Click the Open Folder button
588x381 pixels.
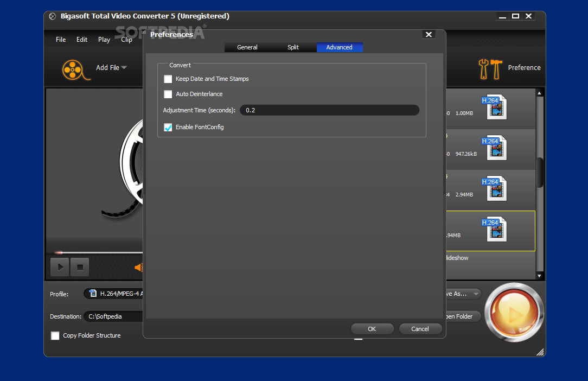(463, 316)
